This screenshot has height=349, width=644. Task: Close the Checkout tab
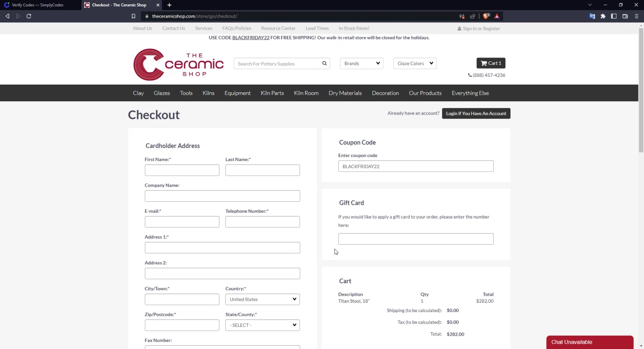point(158,5)
